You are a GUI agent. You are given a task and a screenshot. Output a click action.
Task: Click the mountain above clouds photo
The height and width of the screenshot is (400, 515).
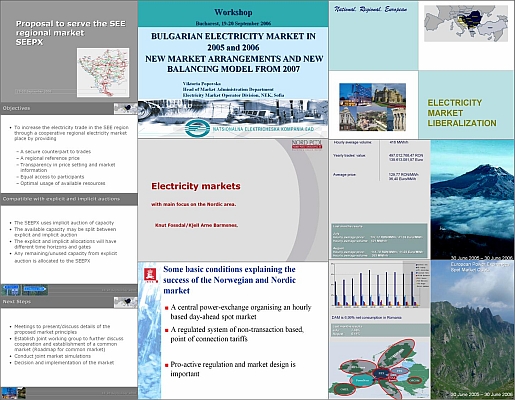pos(472,200)
